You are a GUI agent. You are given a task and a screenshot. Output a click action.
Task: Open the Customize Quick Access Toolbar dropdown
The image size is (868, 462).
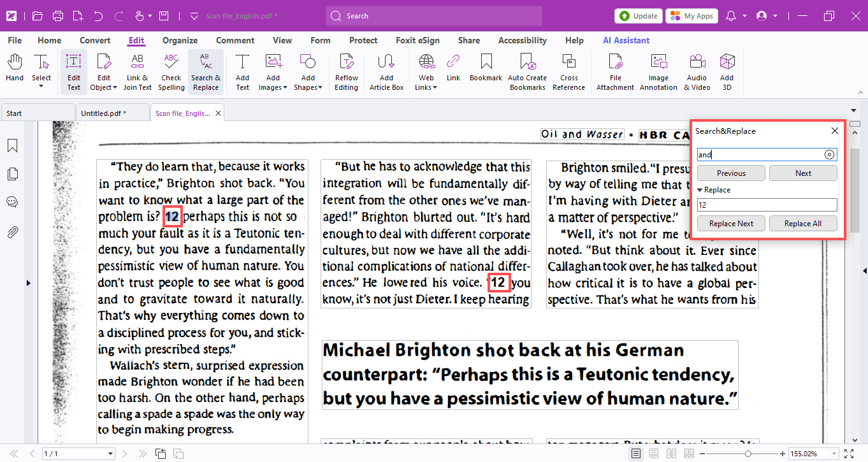click(x=194, y=16)
